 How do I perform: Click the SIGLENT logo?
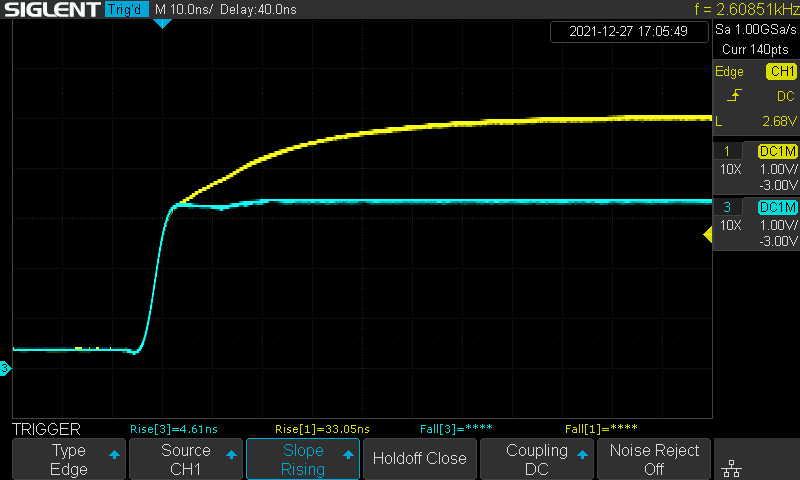click(x=52, y=9)
